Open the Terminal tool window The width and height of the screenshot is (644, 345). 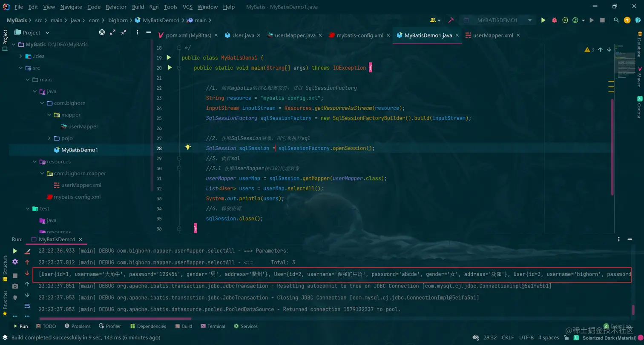[213, 326]
